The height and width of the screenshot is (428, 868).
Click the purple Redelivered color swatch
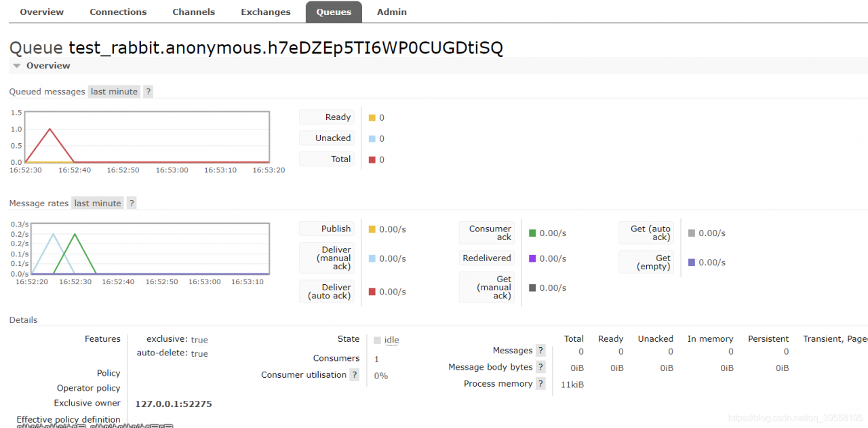tap(532, 258)
